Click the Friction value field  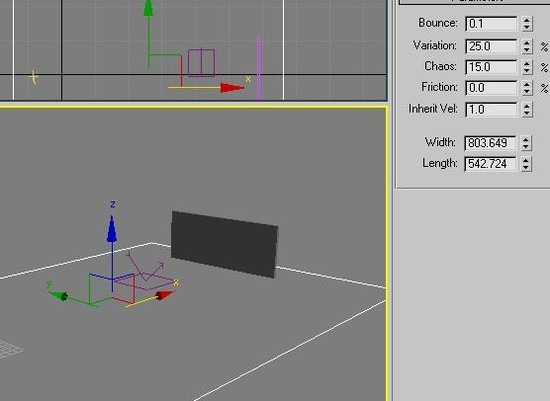491,88
